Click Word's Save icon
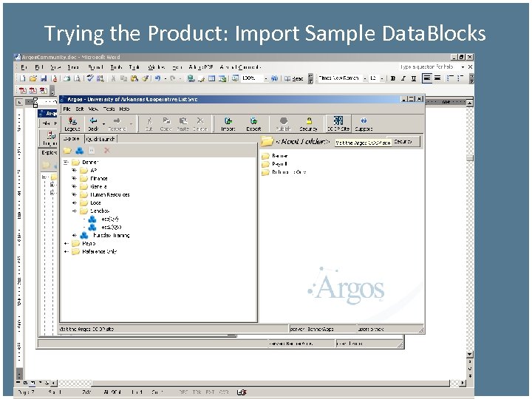This screenshot has height=399, width=532. click(x=44, y=78)
